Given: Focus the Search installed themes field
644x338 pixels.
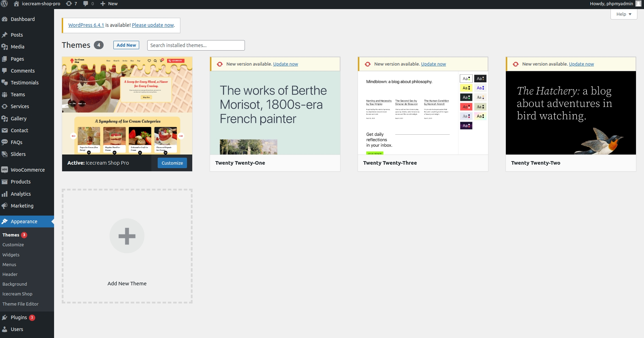Looking at the screenshot, I should tap(196, 45).
